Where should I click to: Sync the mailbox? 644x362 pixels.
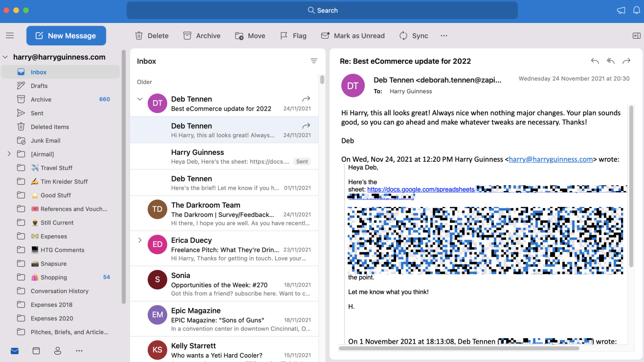tap(414, 35)
